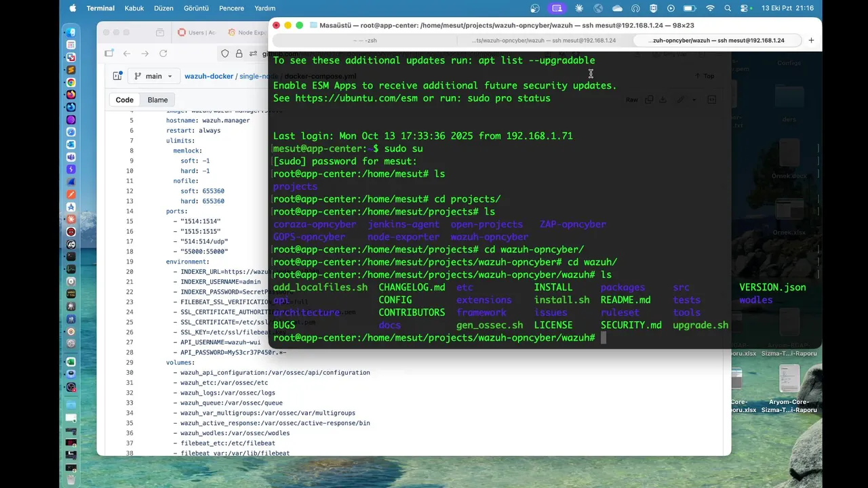The height and width of the screenshot is (488, 868).
Task: Toggle the browser sidebar icon
Action: point(108,54)
